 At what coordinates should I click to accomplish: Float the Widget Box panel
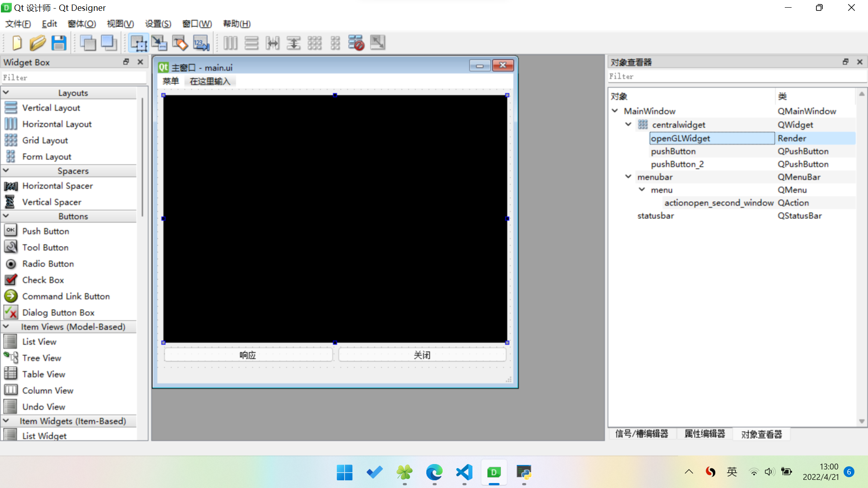click(126, 62)
